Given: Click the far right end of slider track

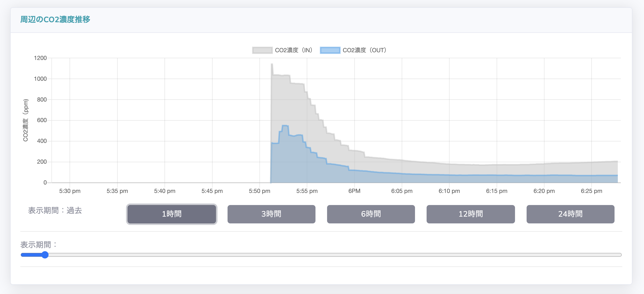Looking at the screenshot, I should pyautogui.click(x=620, y=255).
